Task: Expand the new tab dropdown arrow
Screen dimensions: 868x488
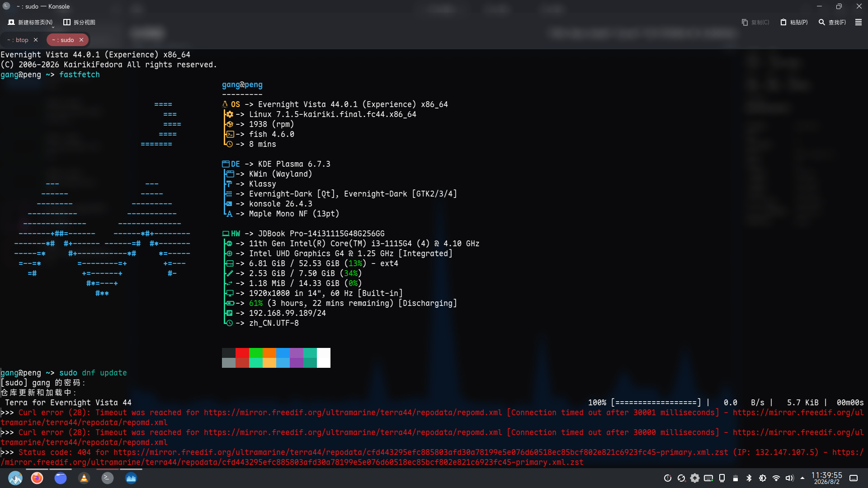Action: [x=53, y=27]
